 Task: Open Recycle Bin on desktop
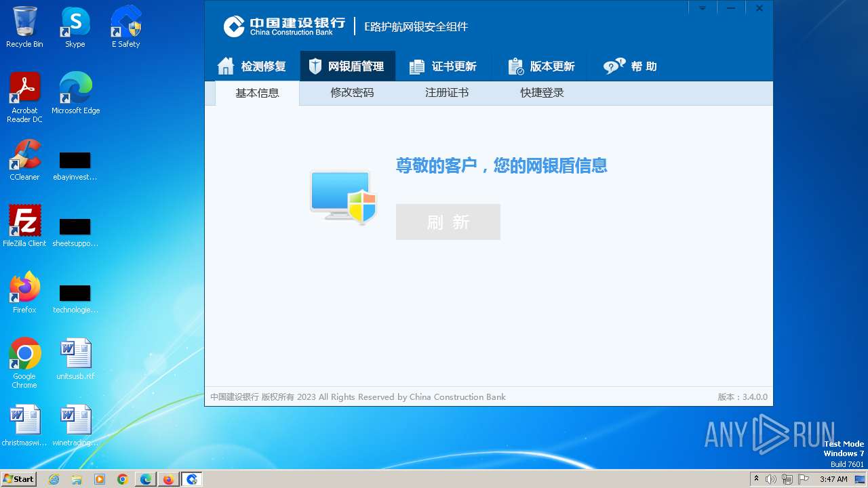pyautogui.click(x=24, y=28)
